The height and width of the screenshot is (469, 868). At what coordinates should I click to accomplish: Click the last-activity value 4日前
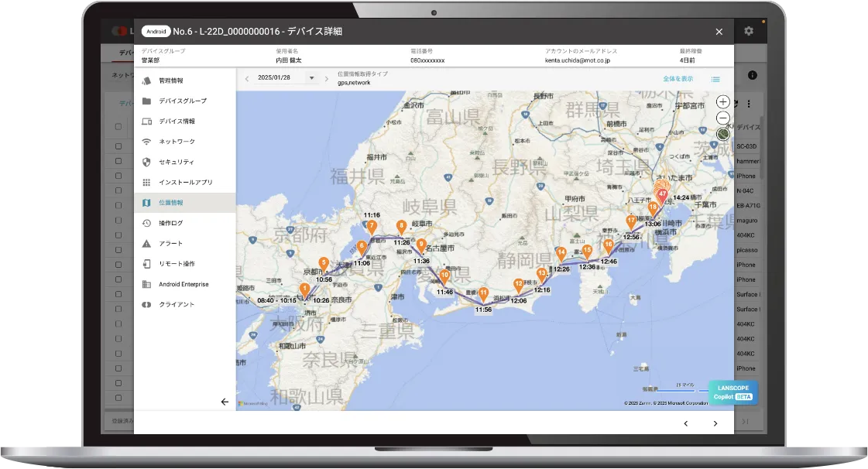pyautogui.click(x=687, y=60)
